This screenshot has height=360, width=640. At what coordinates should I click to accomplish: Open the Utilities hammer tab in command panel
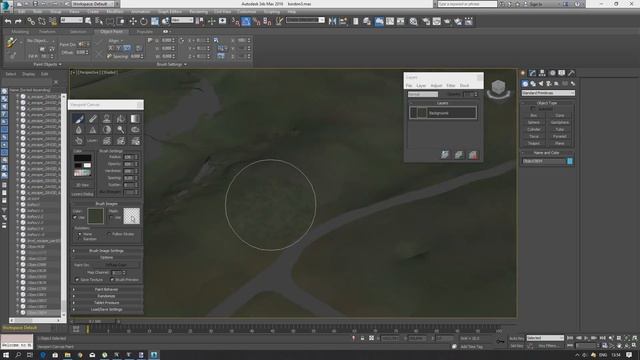(x=571, y=73)
